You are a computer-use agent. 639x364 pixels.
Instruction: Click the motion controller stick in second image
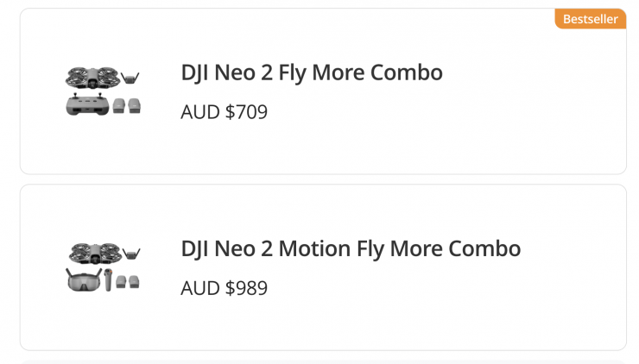[109, 279]
